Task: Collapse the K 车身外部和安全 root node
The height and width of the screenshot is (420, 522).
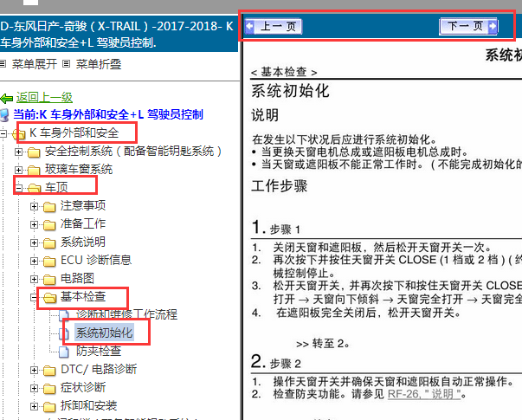Action: 3,133
